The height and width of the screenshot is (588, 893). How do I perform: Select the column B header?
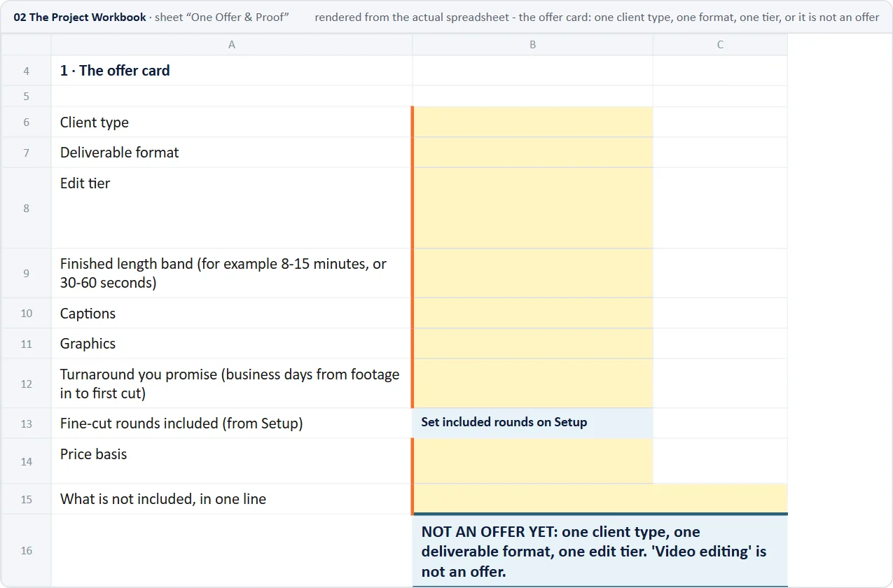(x=533, y=45)
